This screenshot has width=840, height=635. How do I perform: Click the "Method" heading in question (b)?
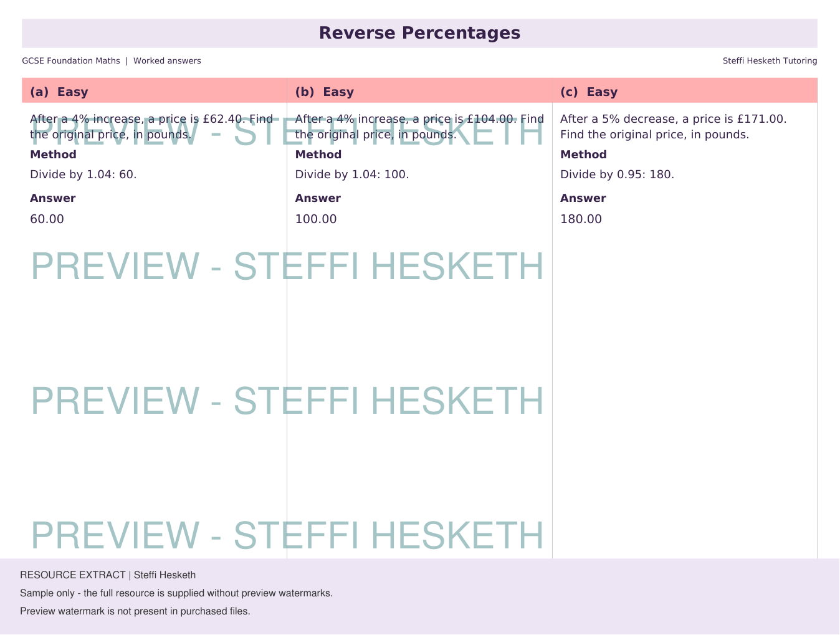tap(318, 155)
